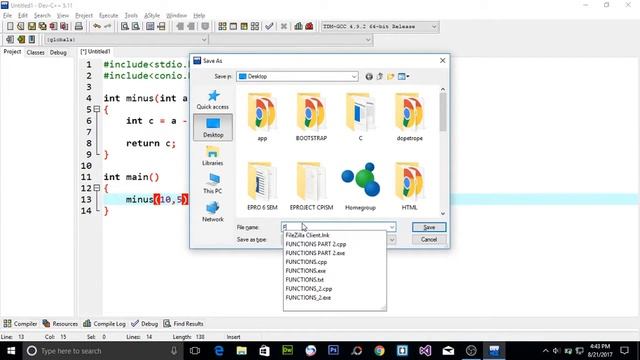640x360 pixels.
Task: Click the Stop execution X icon
Action: (284, 27)
